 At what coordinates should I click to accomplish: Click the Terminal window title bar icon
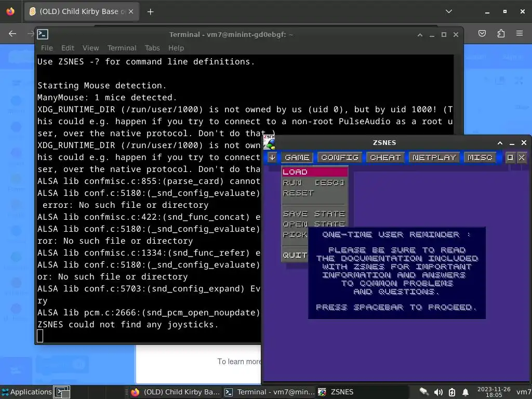click(43, 34)
